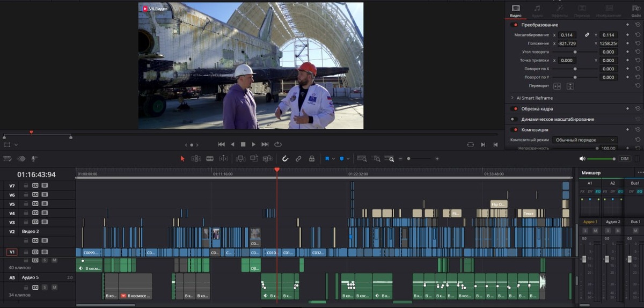Lock track V7 with its padlock icon
Screen dimensions: 644x308
click(26, 186)
